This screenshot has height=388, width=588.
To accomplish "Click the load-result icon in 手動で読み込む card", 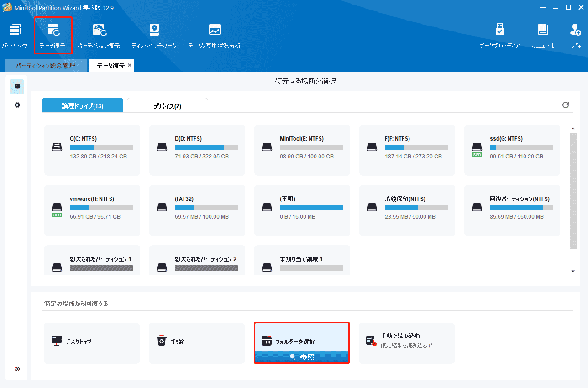I will tap(371, 341).
